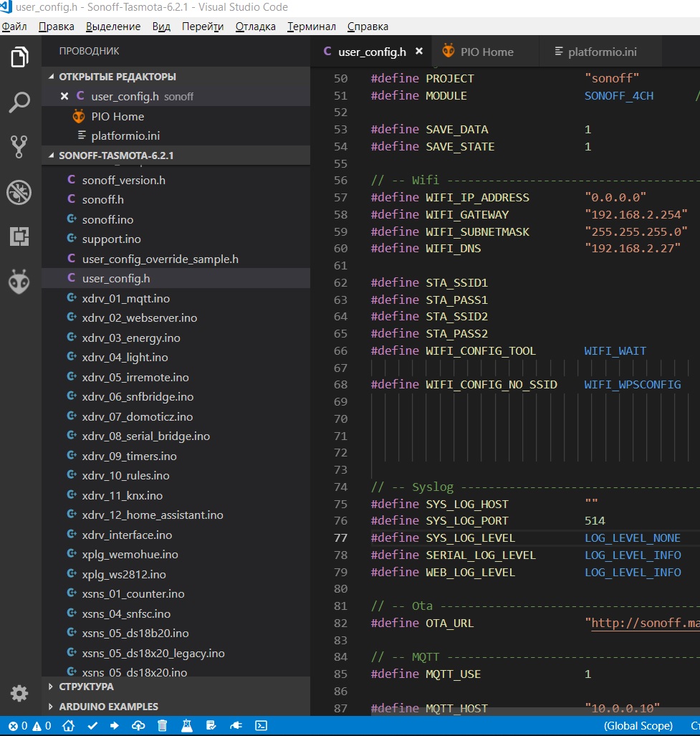Open a new PlatformIO terminal icon
Image resolution: width=700 pixels, height=736 pixels.
[259, 726]
